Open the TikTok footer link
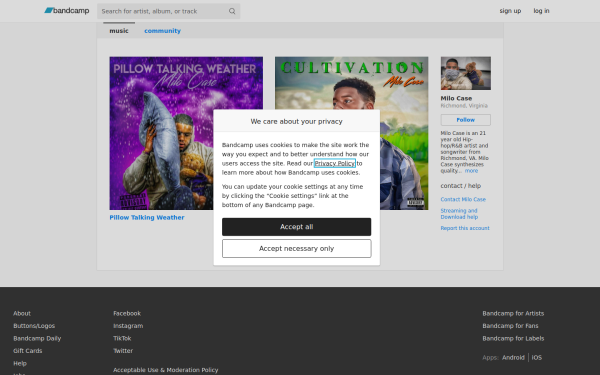 point(122,338)
